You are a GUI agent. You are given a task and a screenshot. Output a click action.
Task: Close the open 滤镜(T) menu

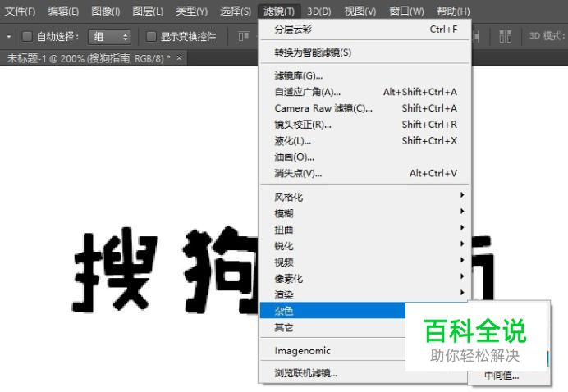[279, 11]
